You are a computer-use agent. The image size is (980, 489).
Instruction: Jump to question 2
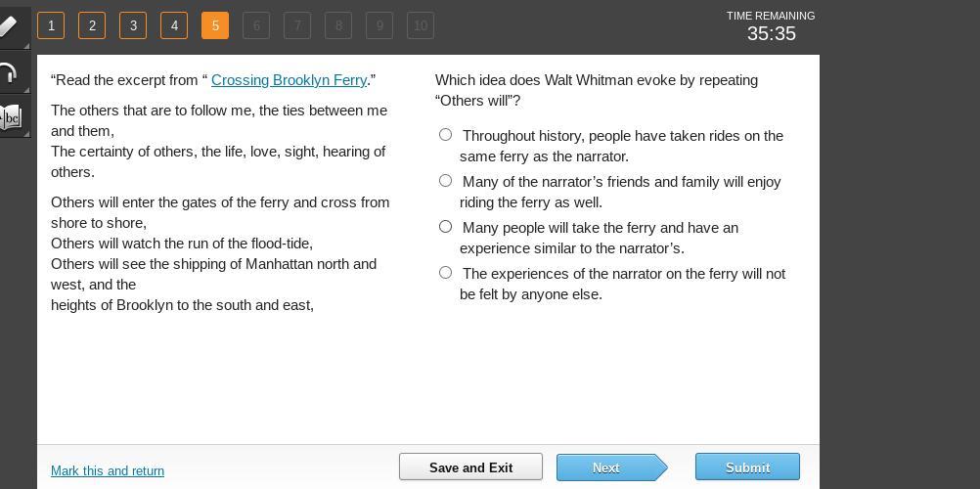92,25
